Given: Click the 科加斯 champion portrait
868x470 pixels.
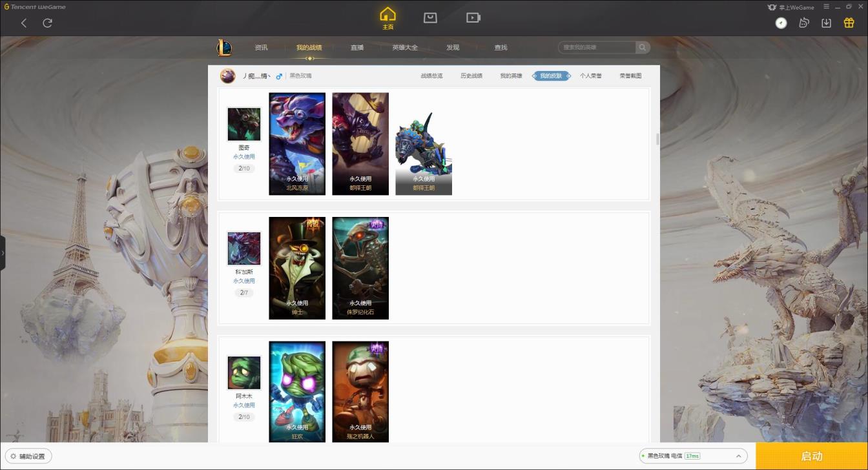Looking at the screenshot, I should pyautogui.click(x=244, y=249).
